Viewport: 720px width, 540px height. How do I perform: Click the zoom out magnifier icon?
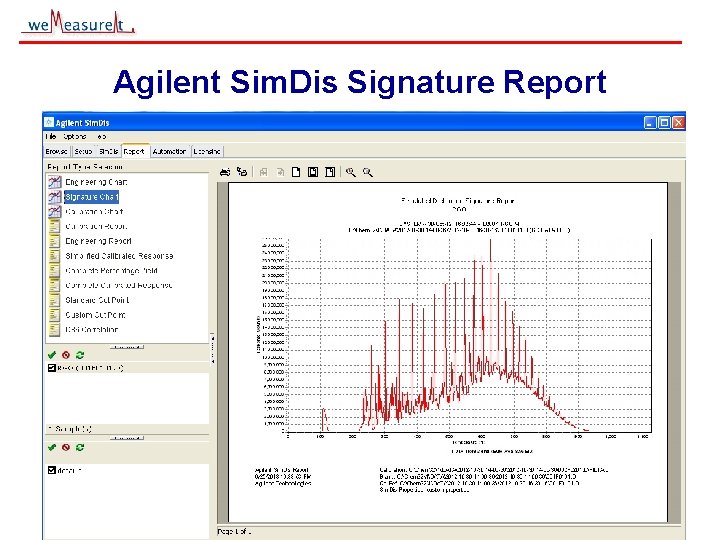point(367,172)
